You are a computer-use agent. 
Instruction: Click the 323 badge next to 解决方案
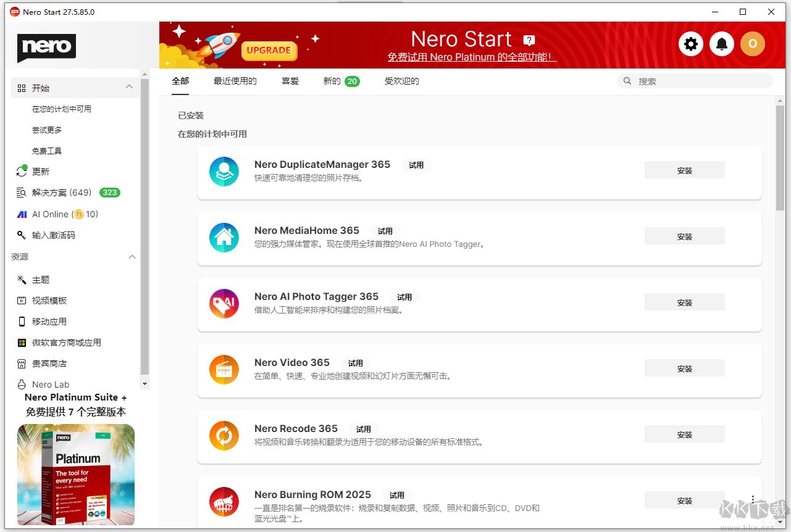click(x=110, y=193)
